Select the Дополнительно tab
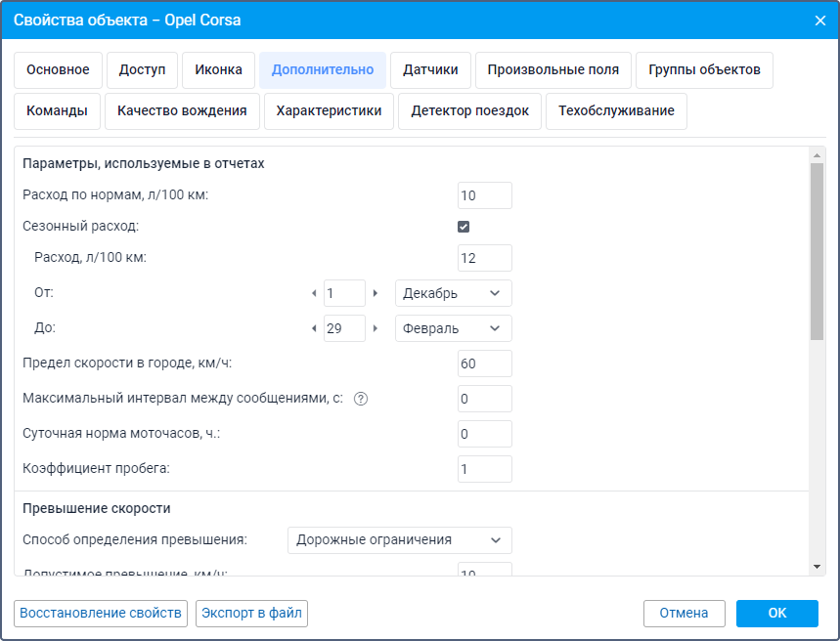This screenshot has width=840, height=641. click(323, 70)
